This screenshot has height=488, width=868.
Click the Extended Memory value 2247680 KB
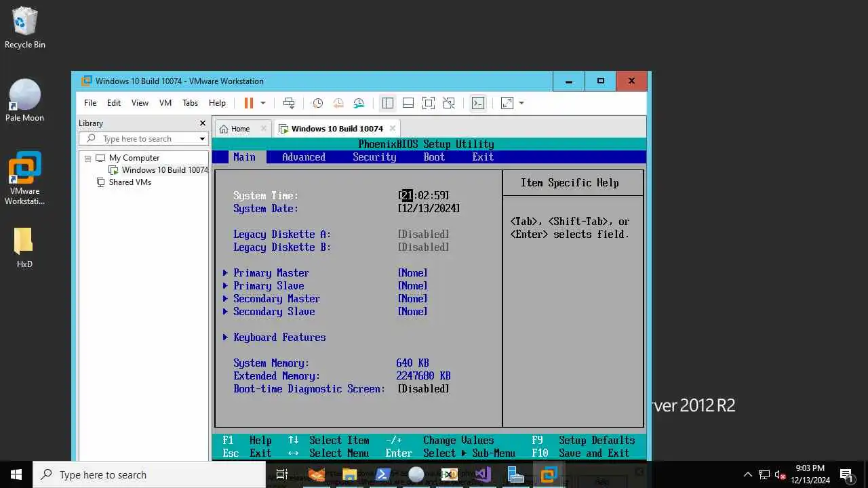(423, 375)
